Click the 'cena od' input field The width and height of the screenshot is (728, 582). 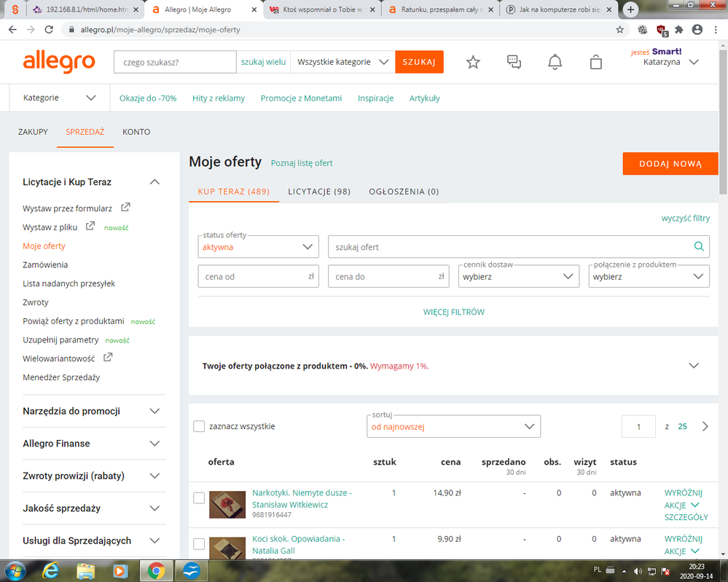[x=251, y=277]
